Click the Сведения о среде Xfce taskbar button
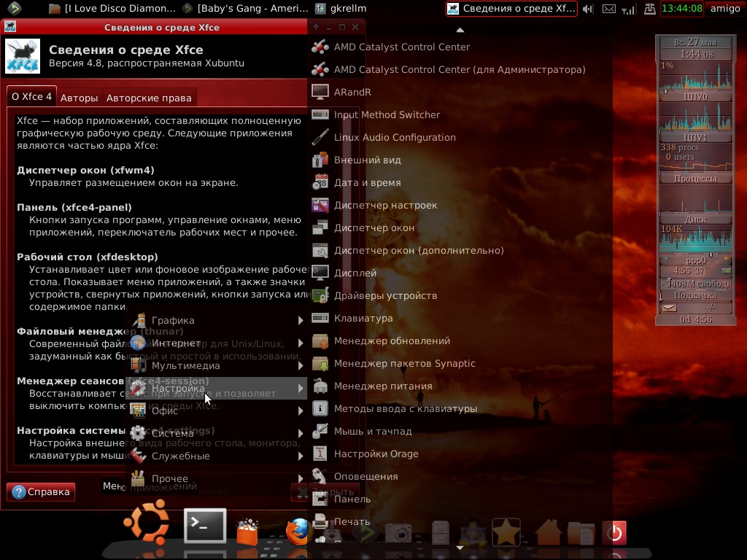 coord(511,8)
